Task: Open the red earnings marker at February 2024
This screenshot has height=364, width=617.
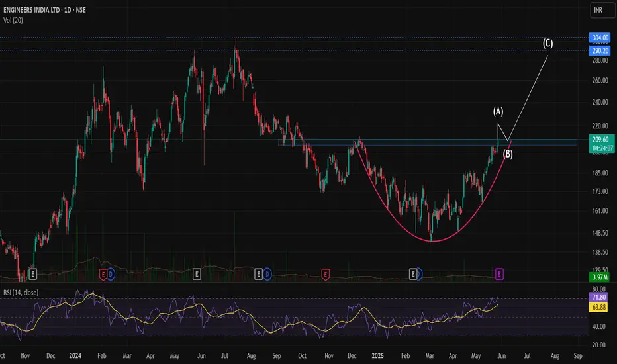Action: (103, 274)
